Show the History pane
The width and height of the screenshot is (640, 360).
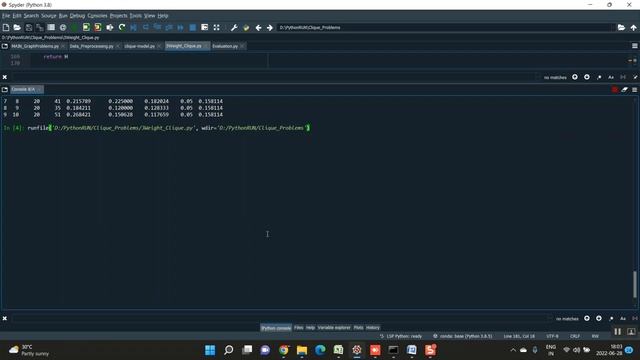pos(373,328)
